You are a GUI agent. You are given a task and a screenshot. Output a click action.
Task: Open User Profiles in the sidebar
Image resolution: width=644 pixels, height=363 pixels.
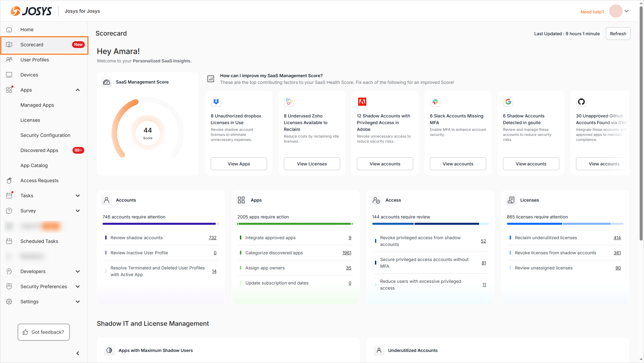click(x=35, y=60)
